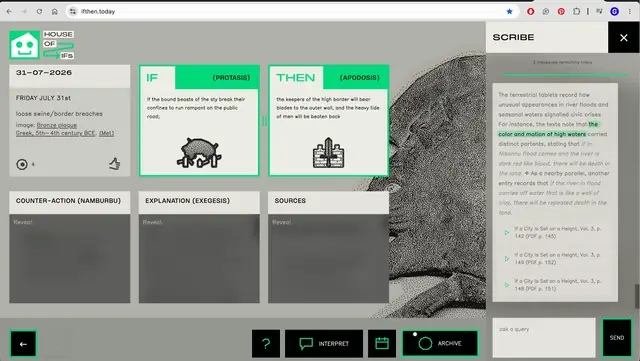This screenshot has width=640, height=361.
Task: Click the browser forward arrow
Action: click(24, 11)
